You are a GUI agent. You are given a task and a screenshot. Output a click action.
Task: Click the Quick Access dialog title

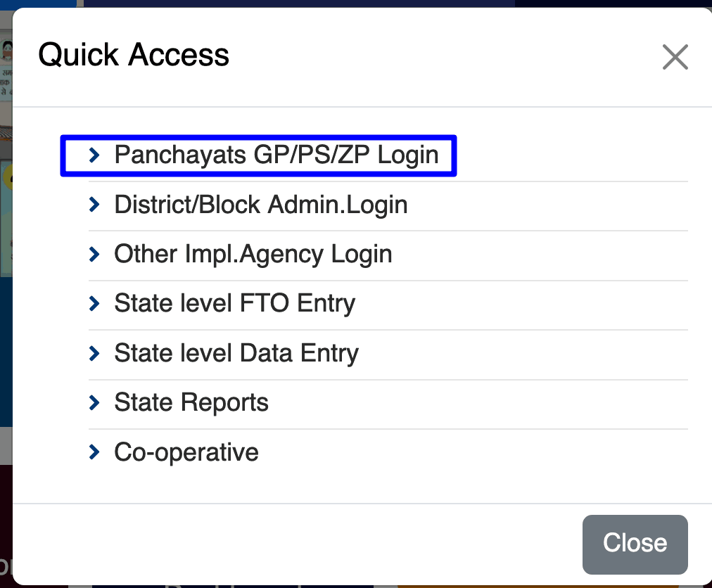click(x=134, y=54)
